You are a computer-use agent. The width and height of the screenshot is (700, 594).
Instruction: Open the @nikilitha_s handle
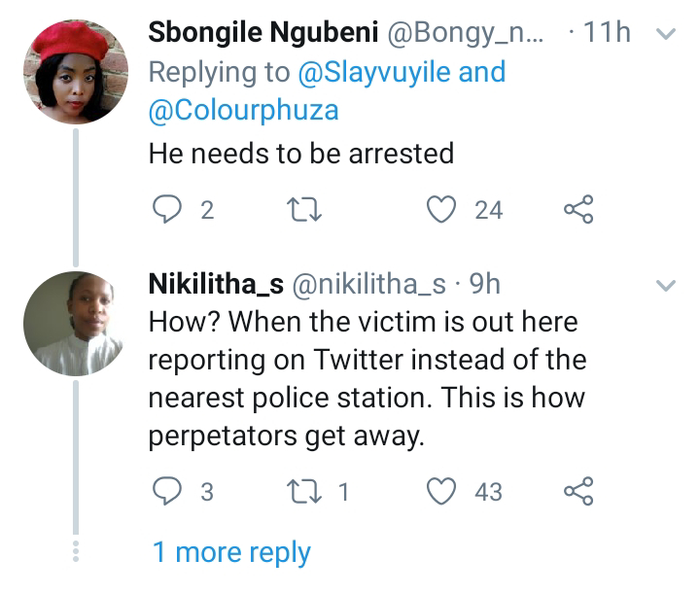tap(368, 284)
